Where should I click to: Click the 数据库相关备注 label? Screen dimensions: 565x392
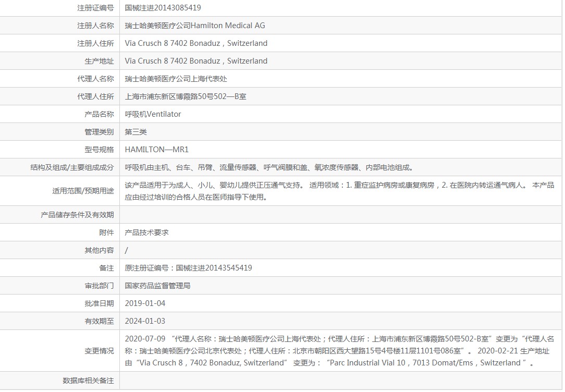click(x=88, y=381)
